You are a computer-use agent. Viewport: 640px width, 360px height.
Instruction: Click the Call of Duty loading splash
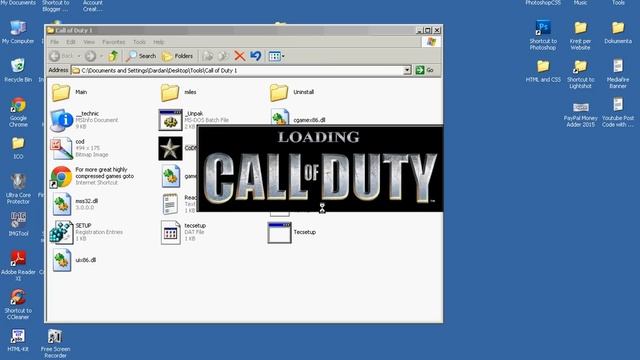(x=320, y=169)
